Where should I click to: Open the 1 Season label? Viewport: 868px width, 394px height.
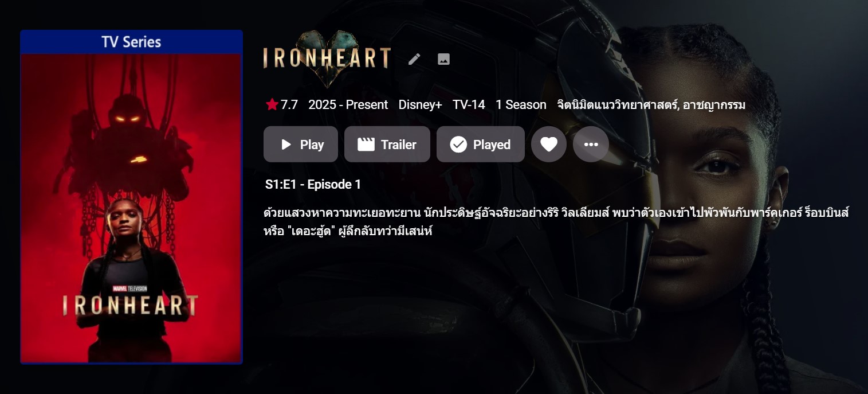pos(521,105)
